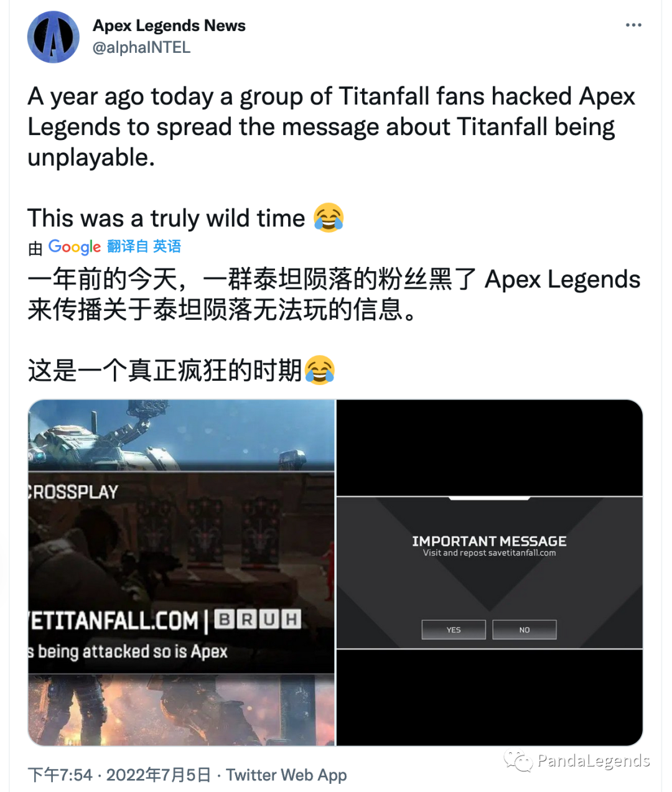This screenshot has height=792, width=672.
Task: Click the WeChat PandaLegends watermark icon
Action: coord(518,760)
